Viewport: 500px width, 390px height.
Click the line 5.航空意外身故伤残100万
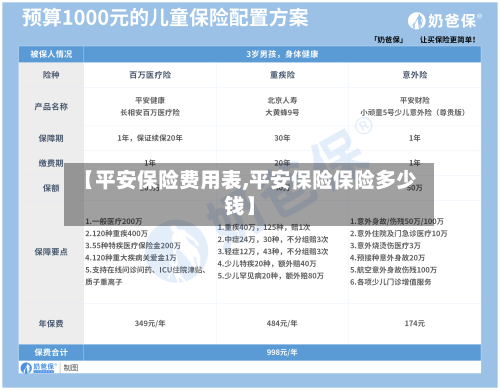(x=393, y=270)
